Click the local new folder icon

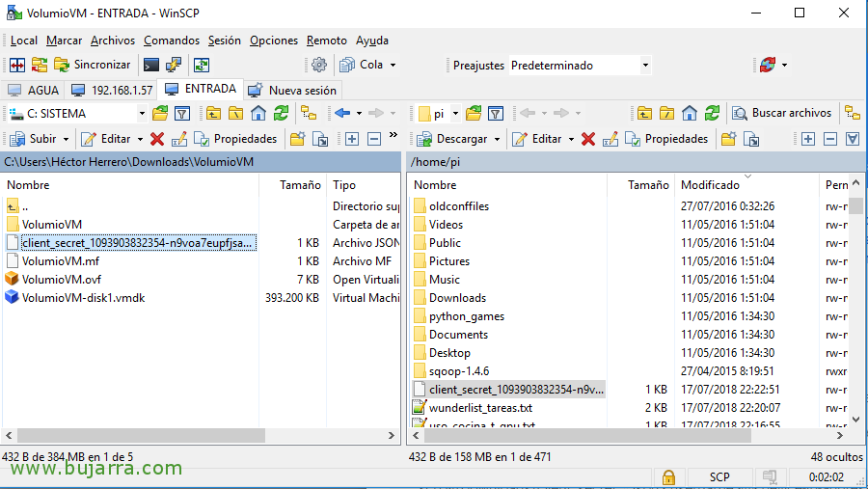(297, 139)
